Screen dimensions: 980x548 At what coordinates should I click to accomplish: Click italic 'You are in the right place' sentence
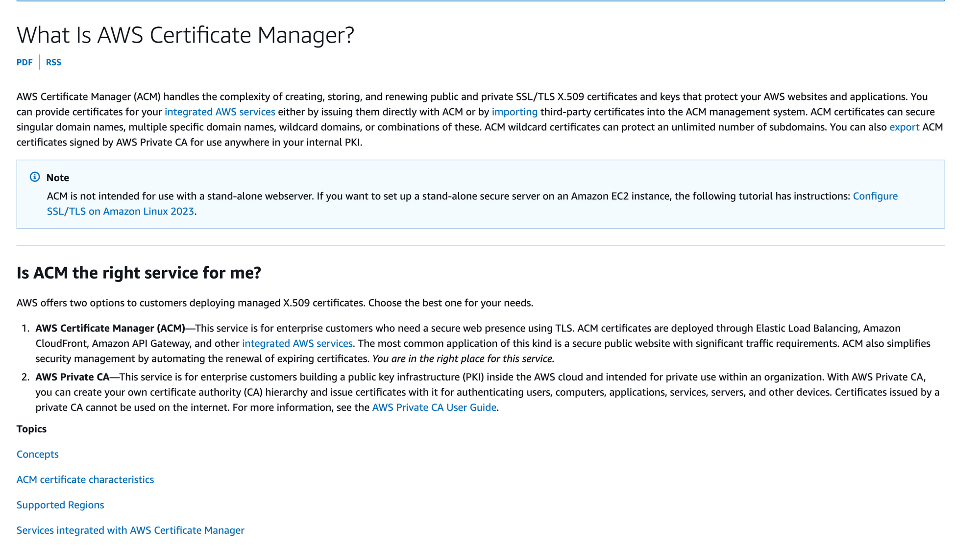[463, 358]
